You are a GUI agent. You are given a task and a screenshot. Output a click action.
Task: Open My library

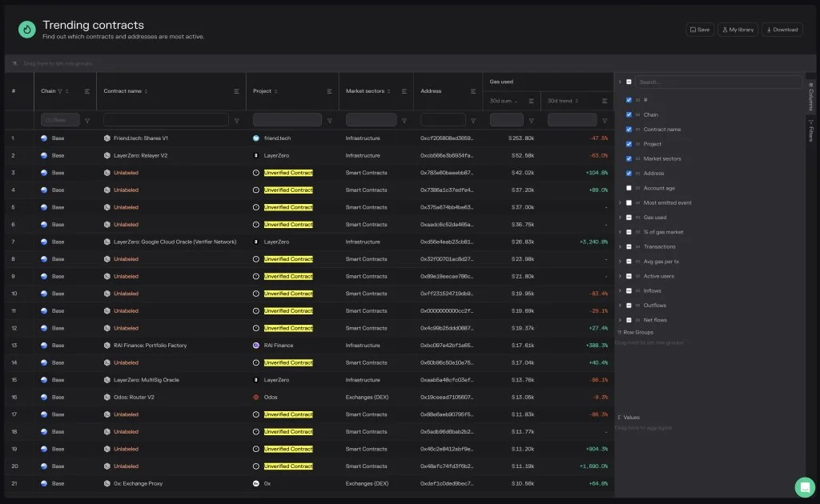736,29
